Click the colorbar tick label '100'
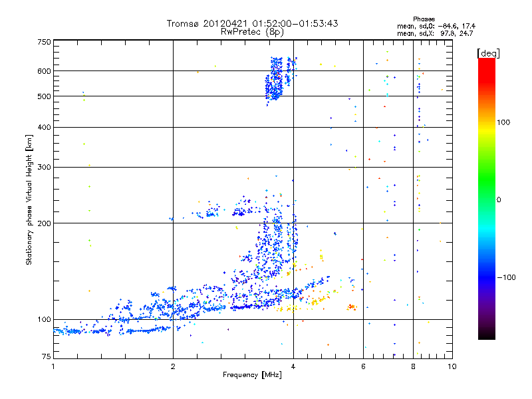 tap(503, 122)
